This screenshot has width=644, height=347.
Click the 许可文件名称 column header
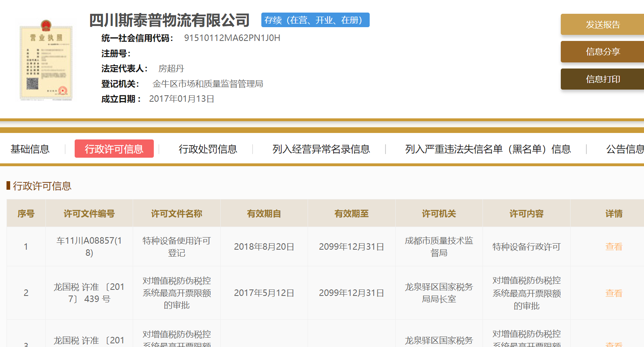(x=177, y=214)
